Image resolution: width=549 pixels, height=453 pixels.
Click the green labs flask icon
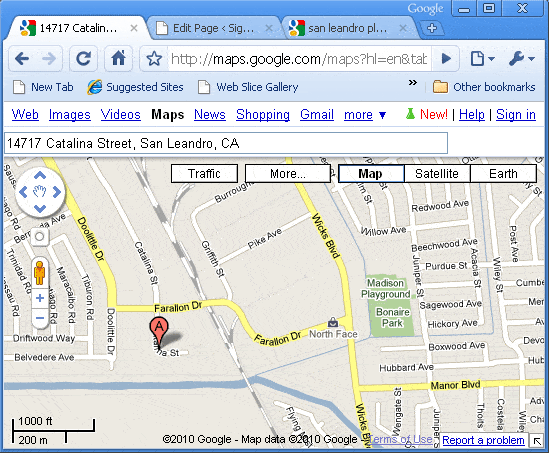(410, 114)
